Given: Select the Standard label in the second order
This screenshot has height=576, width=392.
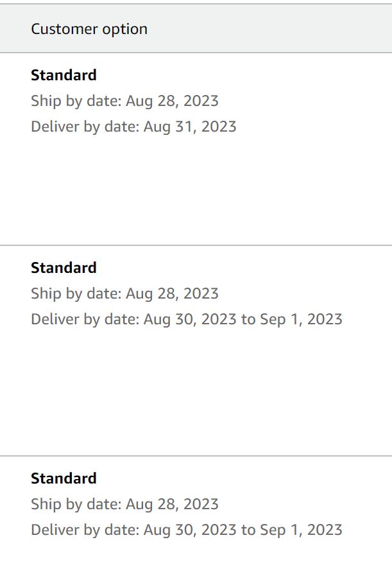Looking at the screenshot, I should pyautogui.click(x=64, y=267).
